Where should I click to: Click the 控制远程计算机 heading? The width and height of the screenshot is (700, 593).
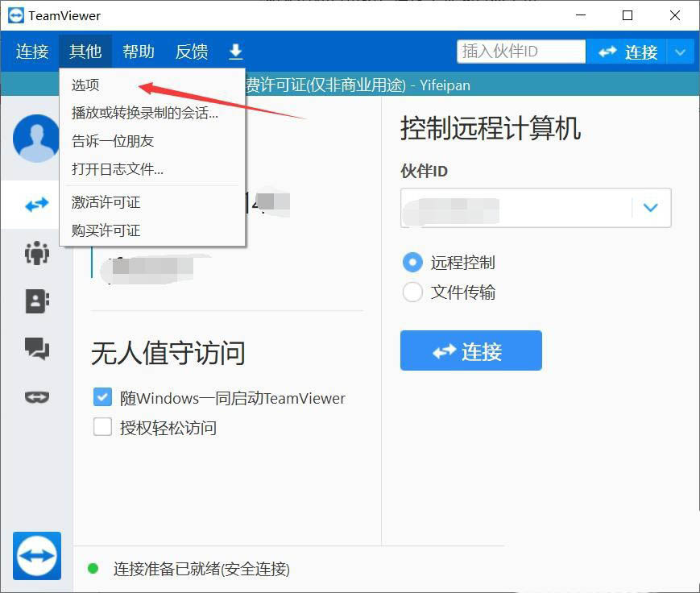click(x=491, y=128)
